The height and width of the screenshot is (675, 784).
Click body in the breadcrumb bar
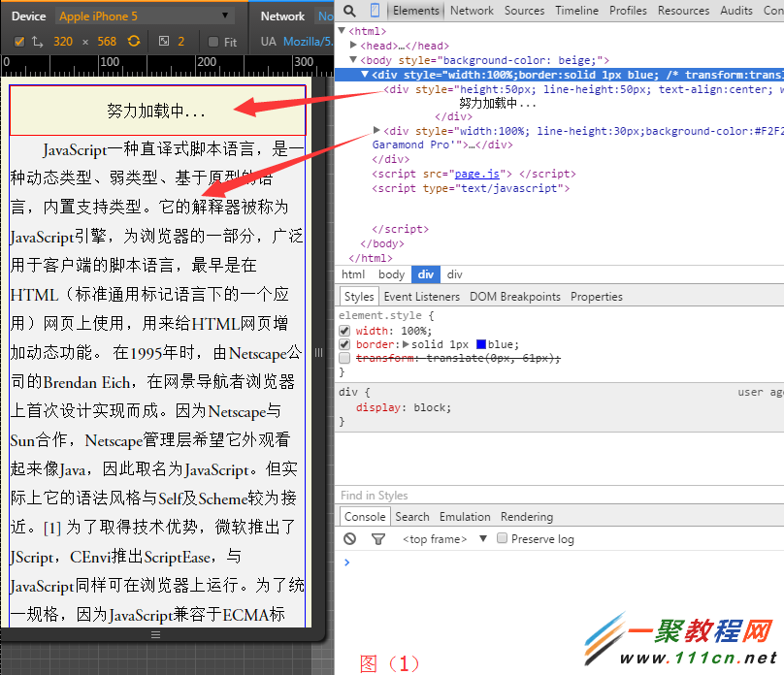391,274
